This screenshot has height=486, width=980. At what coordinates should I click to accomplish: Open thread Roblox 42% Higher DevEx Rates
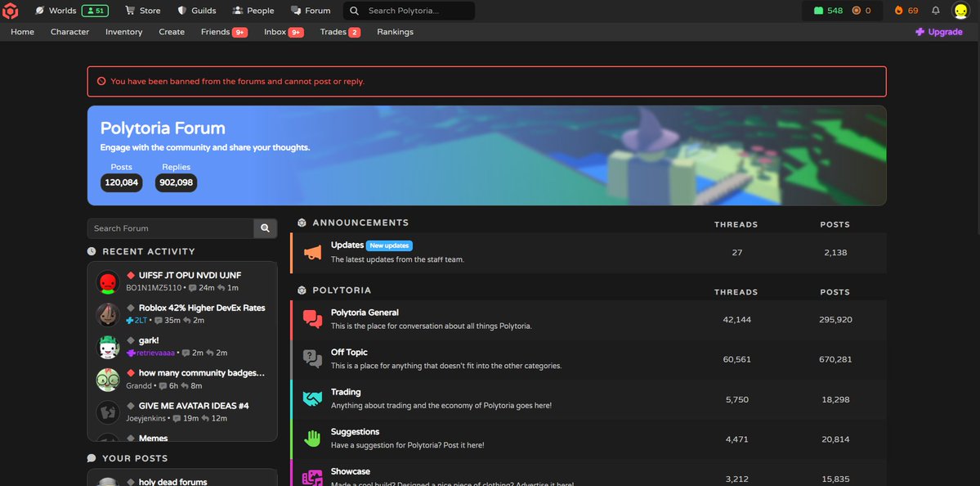(202, 308)
